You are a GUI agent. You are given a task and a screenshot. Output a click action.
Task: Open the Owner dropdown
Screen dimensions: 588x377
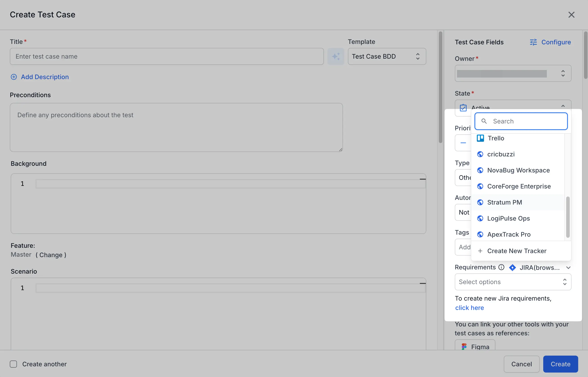pyautogui.click(x=513, y=74)
